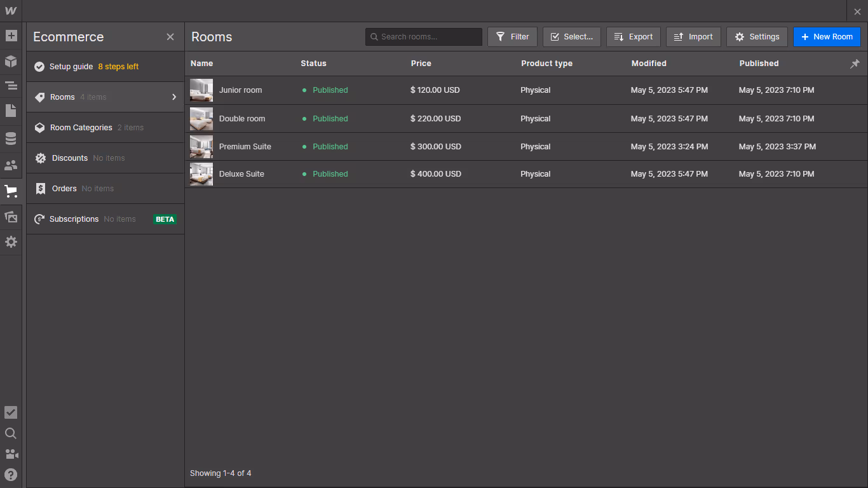Expand the Rooms collection chevron
This screenshot has width=868, height=488.
pyautogui.click(x=173, y=97)
